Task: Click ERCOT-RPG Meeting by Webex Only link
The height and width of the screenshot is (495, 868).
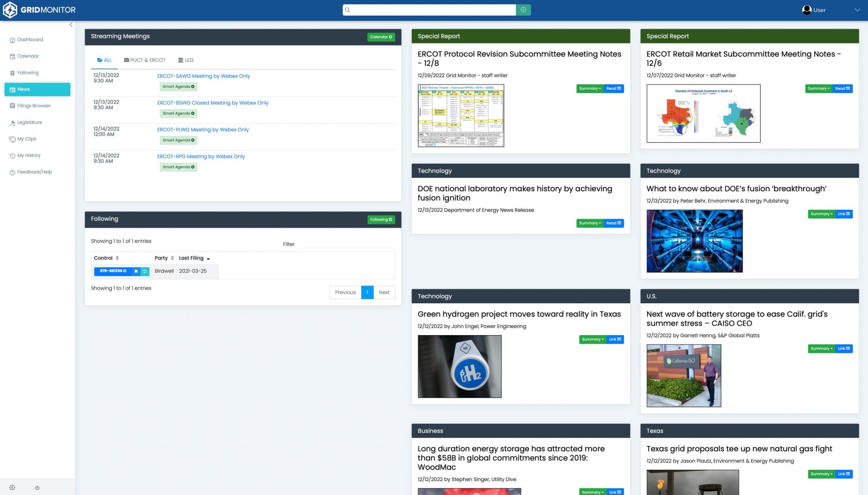Action: point(201,156)
